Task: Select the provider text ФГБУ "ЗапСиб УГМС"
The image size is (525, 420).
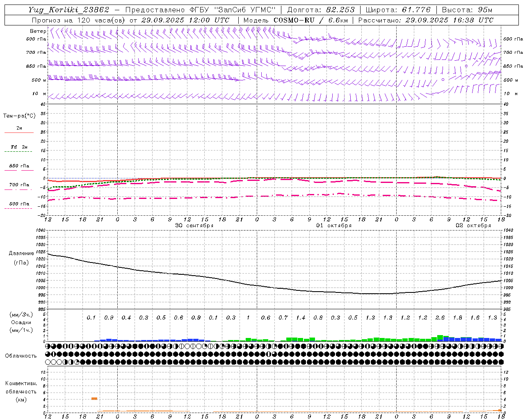Action: [233, 10]
